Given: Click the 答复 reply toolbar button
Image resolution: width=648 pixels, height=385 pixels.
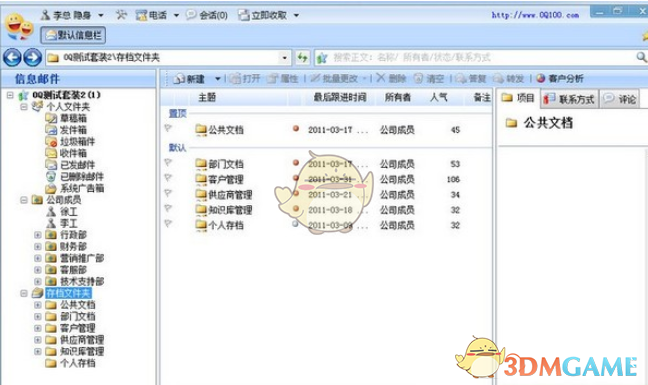Looking at the screenshot, I should [470, 78].
